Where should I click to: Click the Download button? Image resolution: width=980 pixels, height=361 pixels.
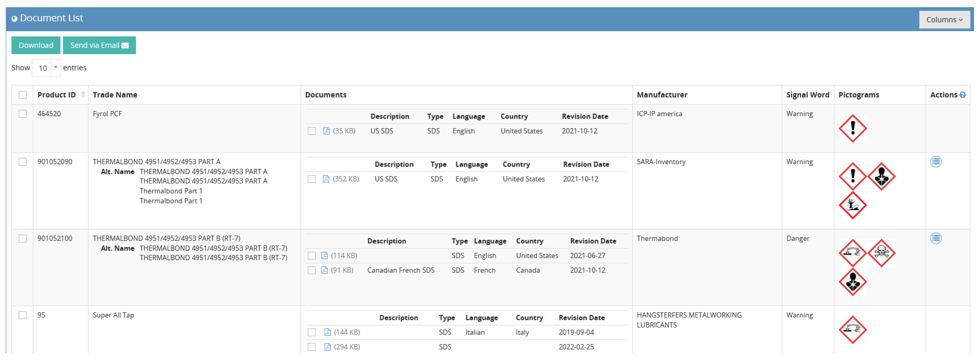point(36,45)
